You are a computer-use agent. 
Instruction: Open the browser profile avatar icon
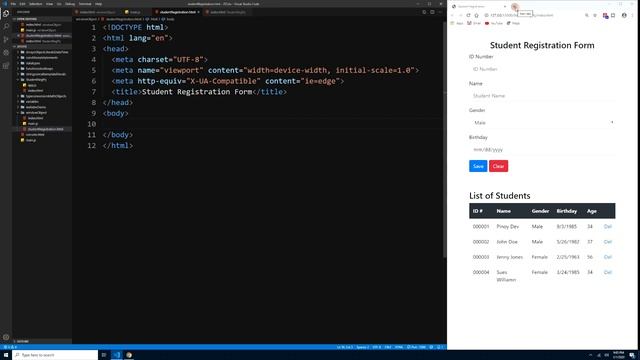[x=624, y=16]
